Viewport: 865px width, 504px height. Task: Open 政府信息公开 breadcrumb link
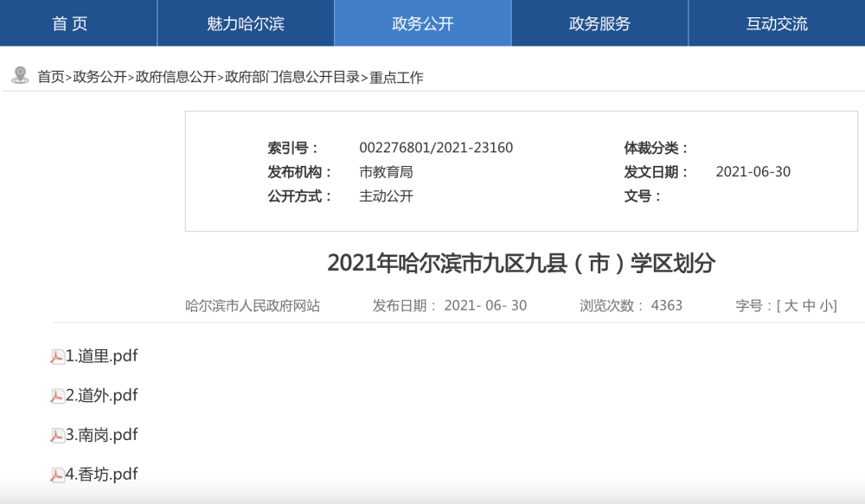point(176,77)
